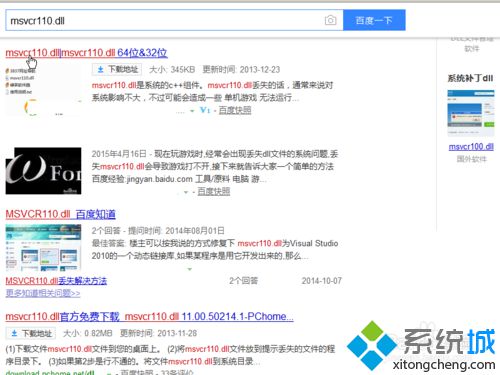Open result msvcr110.dll 64位&32位
500x375 pixels.
pos(86,53)
